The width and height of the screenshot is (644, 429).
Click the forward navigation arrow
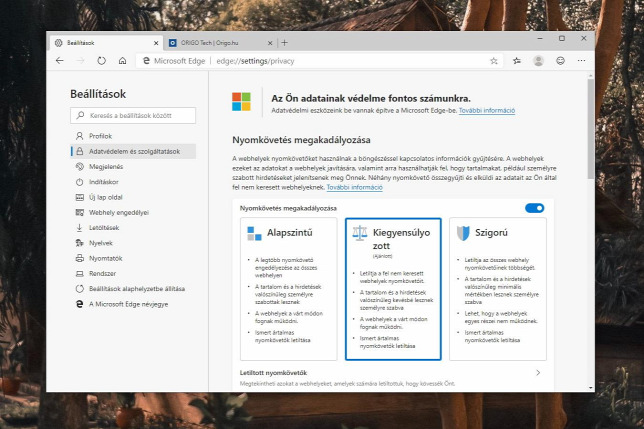(x=80, y=61)
